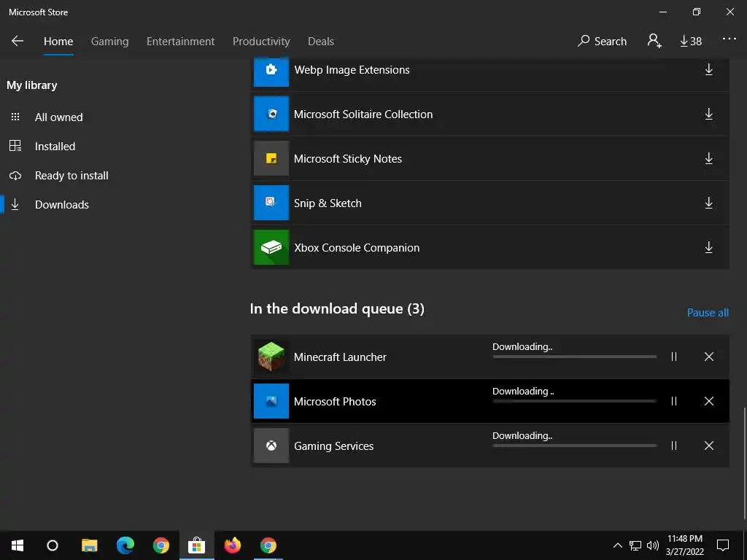This screenshot has height=560, width=747.
Task: Click the vertical scrollbar thumb
Action: click(x=745, y=463)
